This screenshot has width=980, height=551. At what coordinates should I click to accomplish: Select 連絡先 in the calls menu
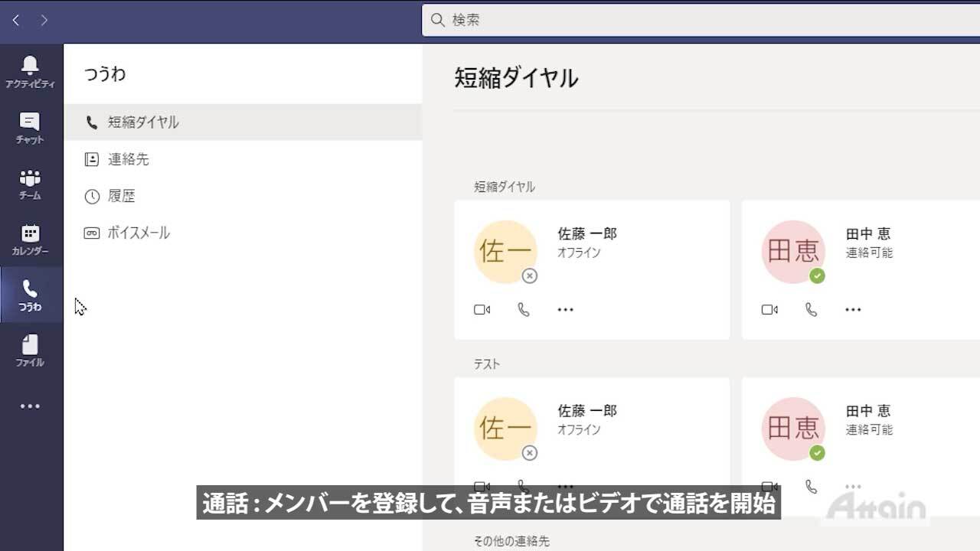[128, 159]
